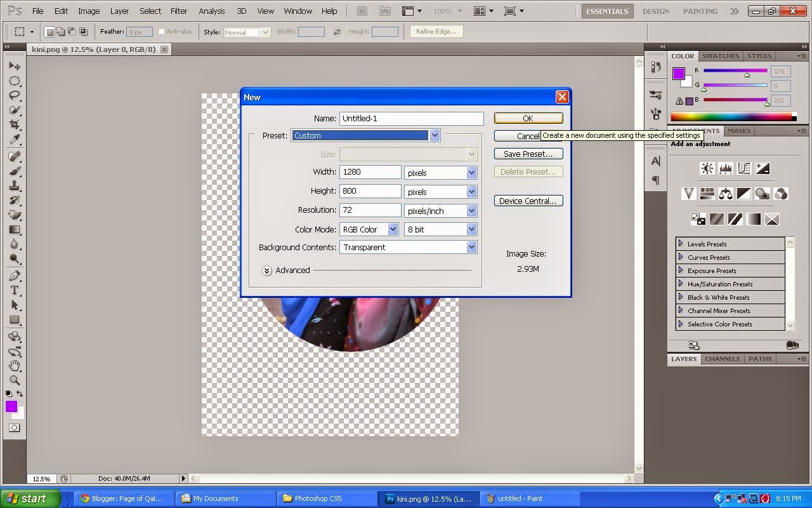Select the Crop tool
The image size is (812, 508).
15,124
